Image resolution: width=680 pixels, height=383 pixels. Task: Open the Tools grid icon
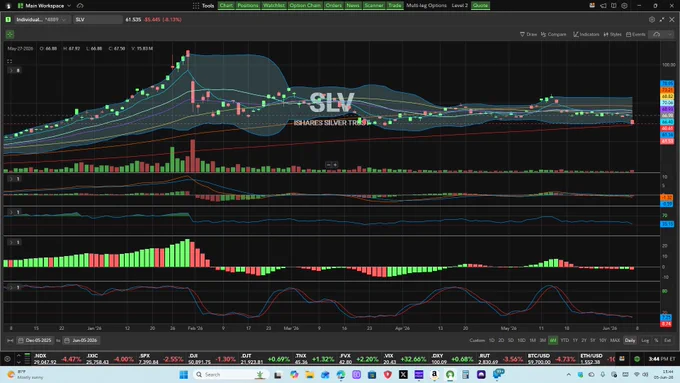click(x=196, y=6)
